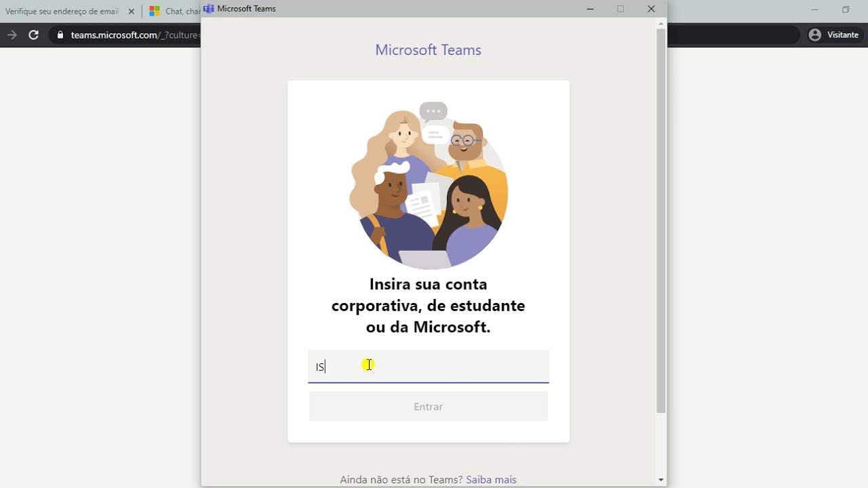Click the Insira sua conta corporativa heading

[428, 305]
